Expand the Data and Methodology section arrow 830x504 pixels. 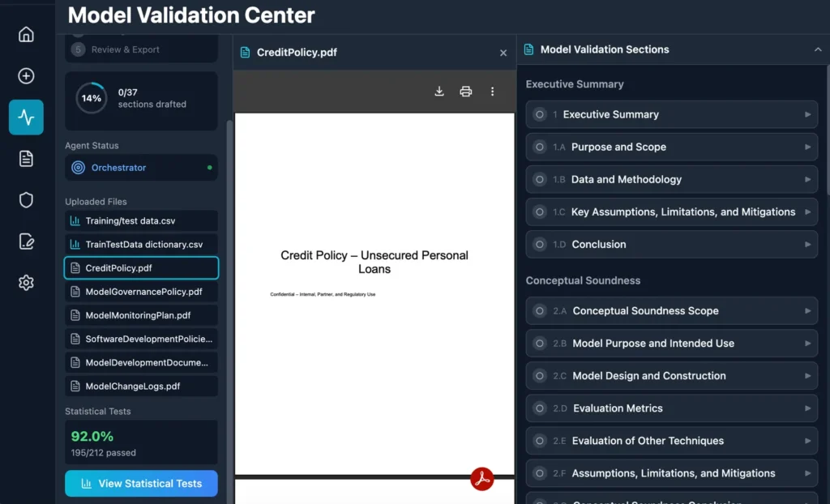tap(807, 180)
